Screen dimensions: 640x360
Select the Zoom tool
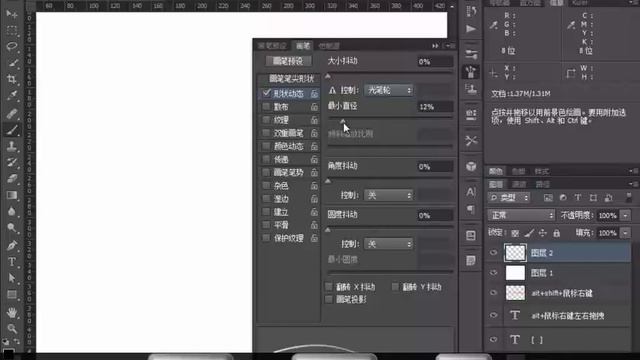pyautogui.click(x=12, y=328)
